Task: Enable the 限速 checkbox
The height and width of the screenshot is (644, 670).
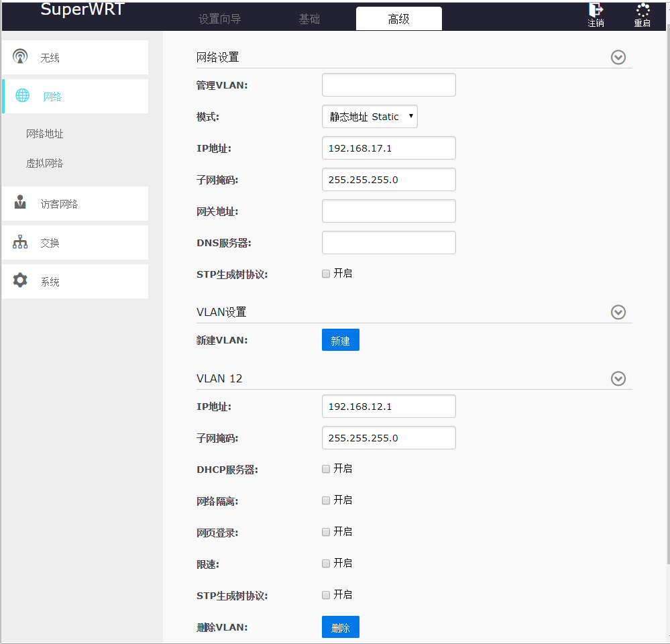Action: click(x=326, y=563)
